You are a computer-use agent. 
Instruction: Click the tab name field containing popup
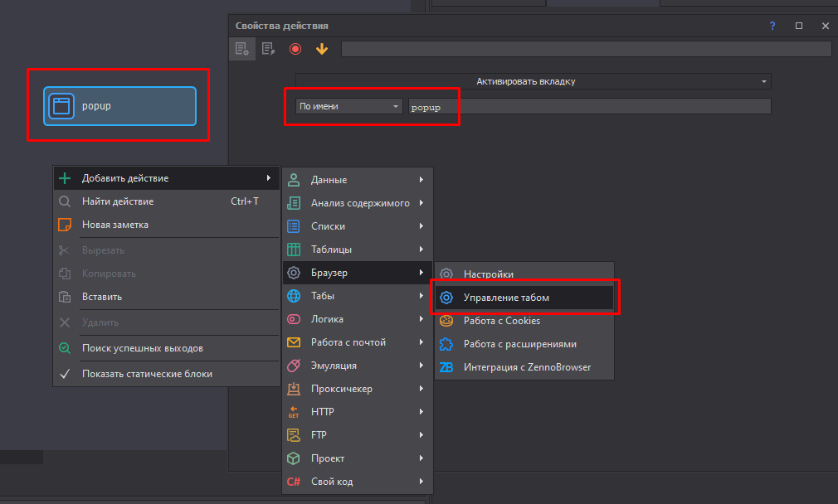[x=589, y=106]
